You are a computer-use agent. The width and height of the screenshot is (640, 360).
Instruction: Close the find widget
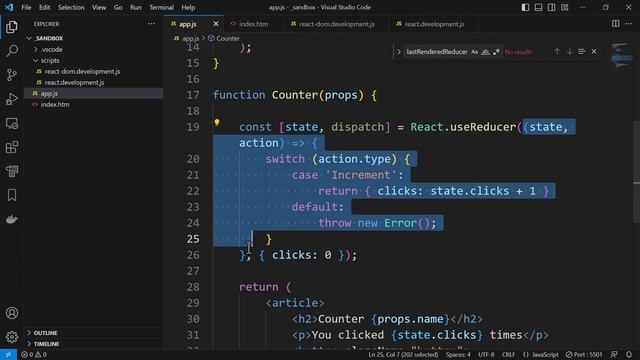coord(594,52)
